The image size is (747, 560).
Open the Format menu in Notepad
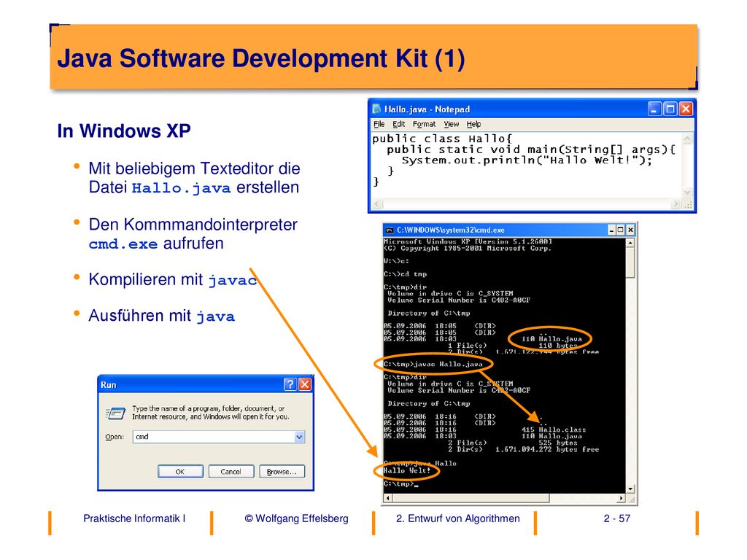(x=424, y=124)
